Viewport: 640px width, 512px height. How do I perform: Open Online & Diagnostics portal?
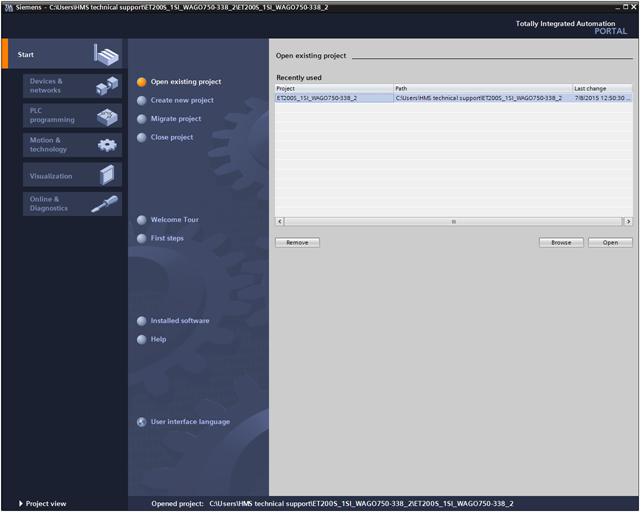(x=72, y=204)
